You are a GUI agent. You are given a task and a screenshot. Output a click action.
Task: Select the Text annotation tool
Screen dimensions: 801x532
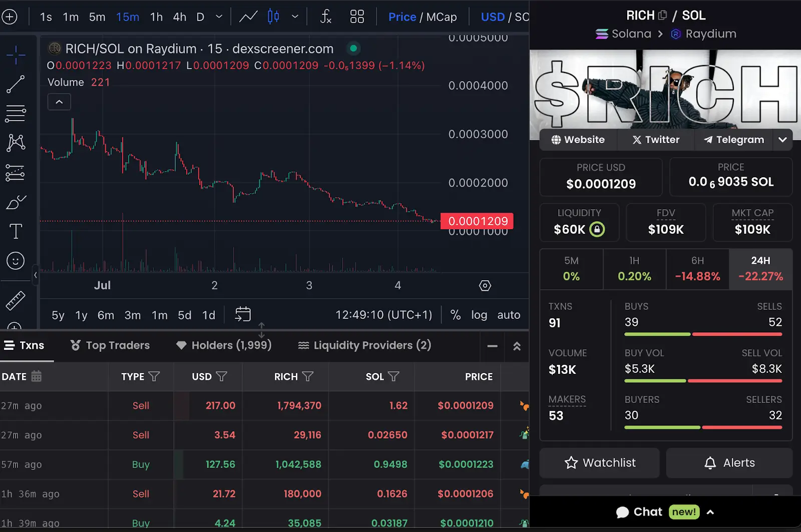(x=16, y=231)
